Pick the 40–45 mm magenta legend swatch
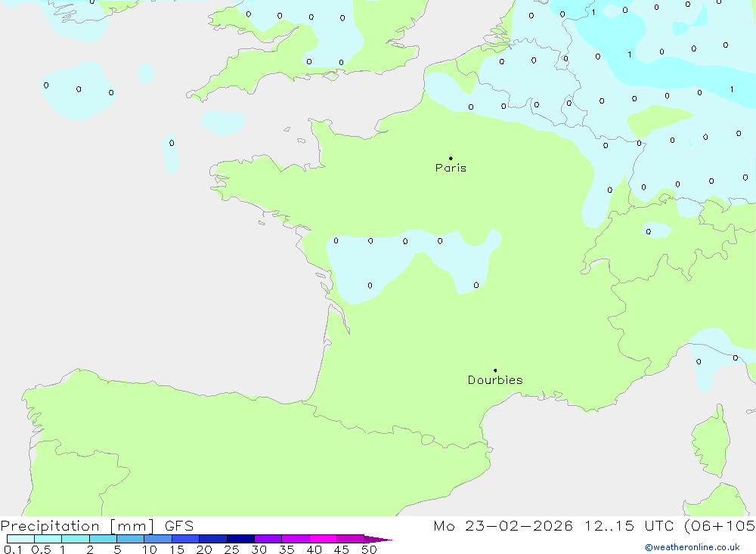The width and height of the screenshot is (756, 554). point(323,539)
